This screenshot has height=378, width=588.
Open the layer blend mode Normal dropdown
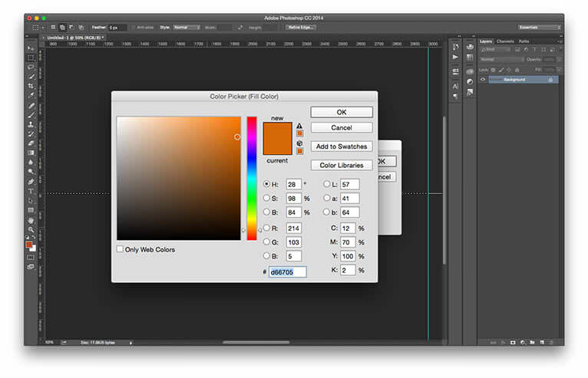[502, 60]
